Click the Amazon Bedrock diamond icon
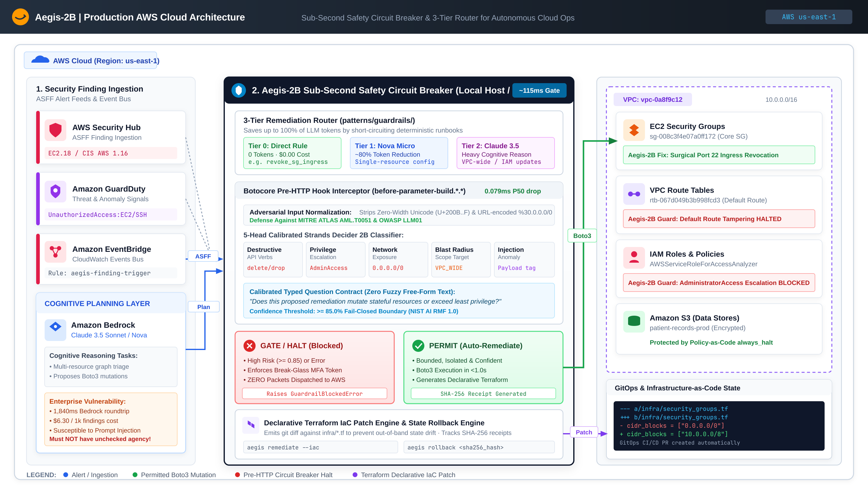The height and width of the screenshot is (494, 868). pos(55,330)
